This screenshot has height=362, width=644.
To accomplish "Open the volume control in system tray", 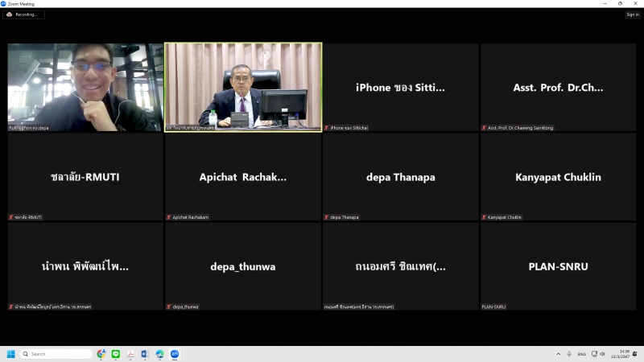I will [602, 354].
